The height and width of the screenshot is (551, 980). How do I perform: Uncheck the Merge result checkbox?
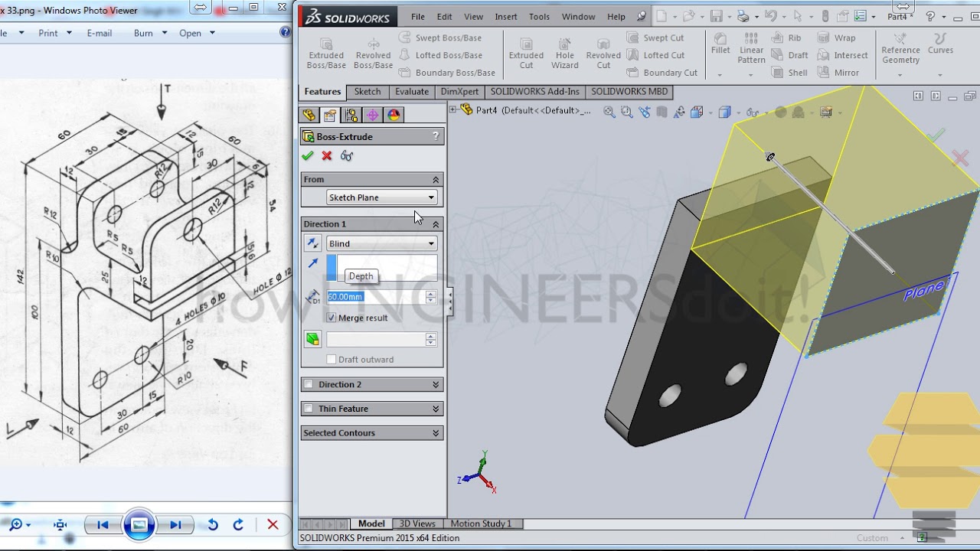(x=332, y=318)
